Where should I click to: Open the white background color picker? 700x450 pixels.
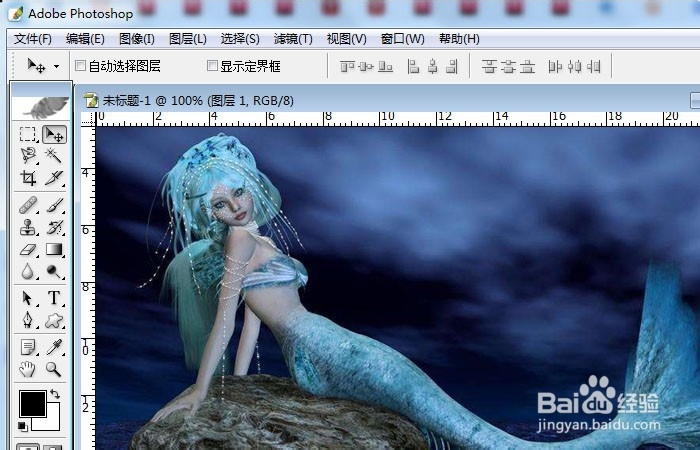click(x=51, y=422)
